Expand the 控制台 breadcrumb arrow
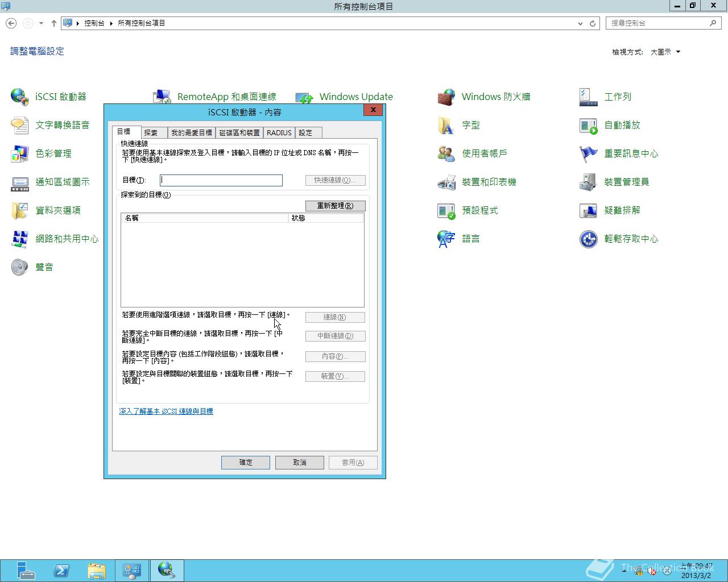 pyautogui.click(x=111, y=23)
